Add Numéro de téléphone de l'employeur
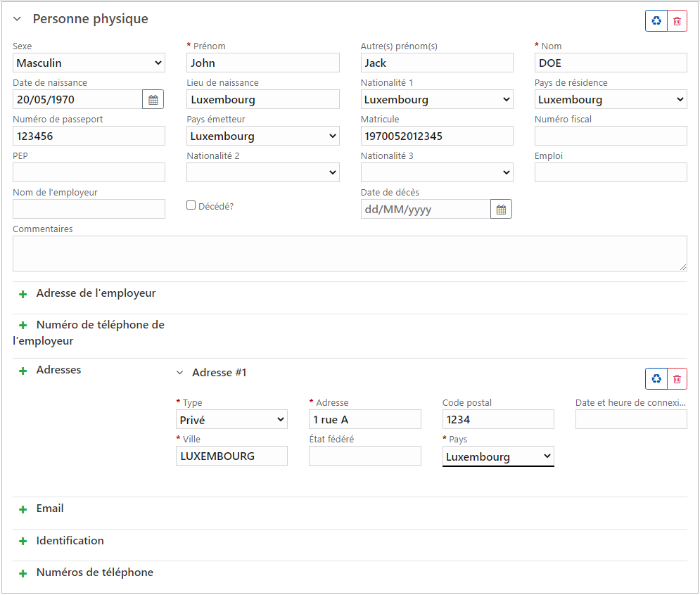The width and height of the screenshot is (700, 595). coord(23,326)
